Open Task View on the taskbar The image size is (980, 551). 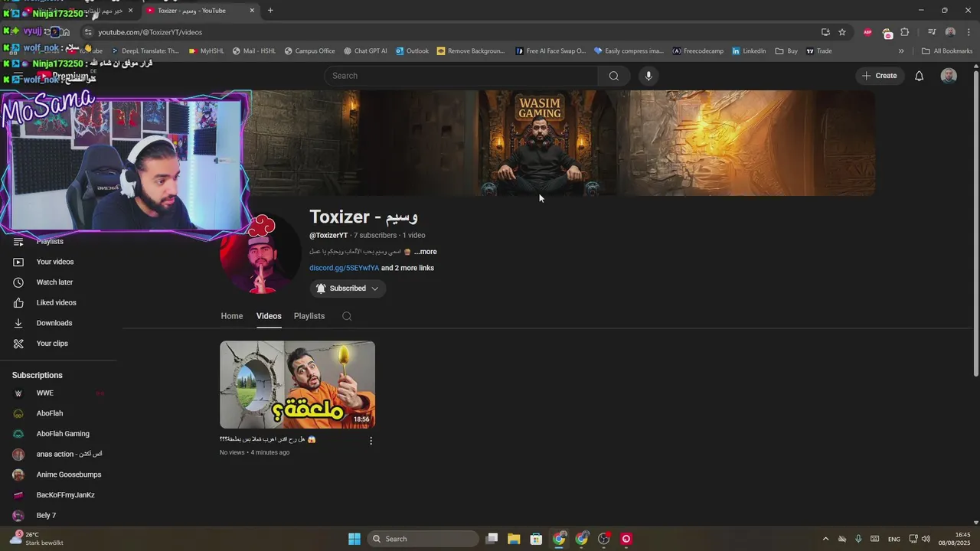point(492,539)
